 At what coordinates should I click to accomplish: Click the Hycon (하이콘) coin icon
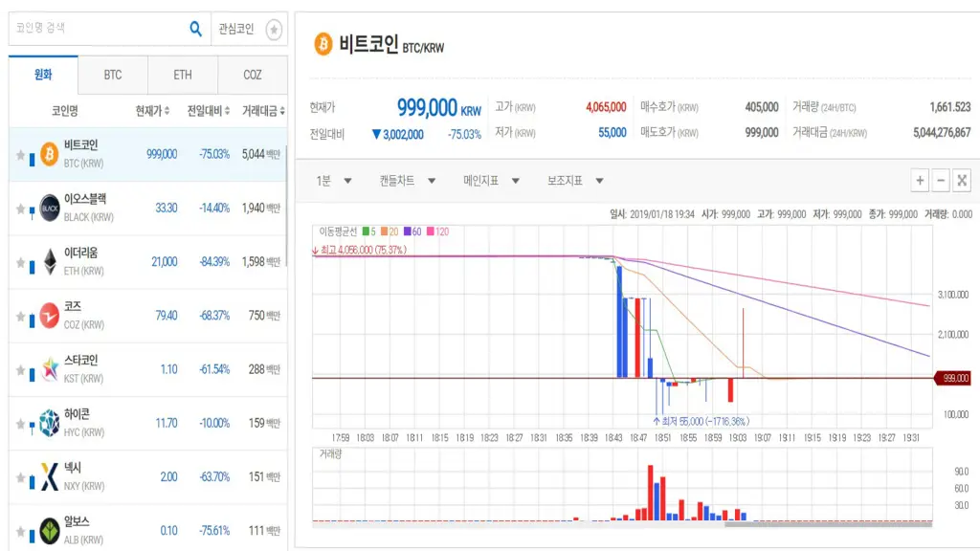[x=49, y=423]
